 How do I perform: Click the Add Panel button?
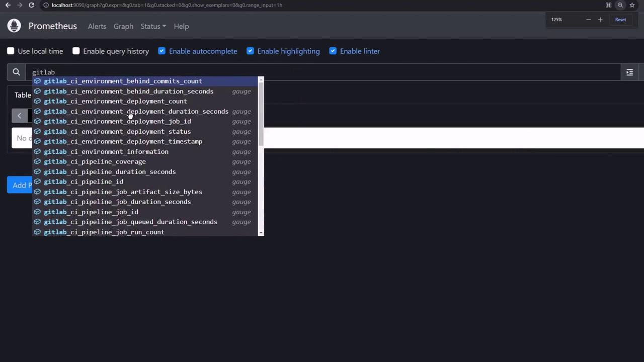(x=20, y=185)
